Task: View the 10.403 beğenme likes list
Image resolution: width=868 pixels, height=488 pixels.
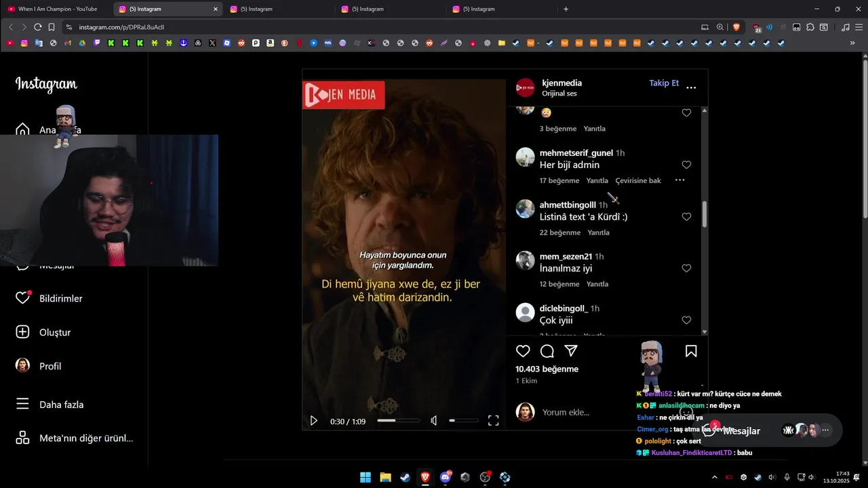Action: (547, 369)
